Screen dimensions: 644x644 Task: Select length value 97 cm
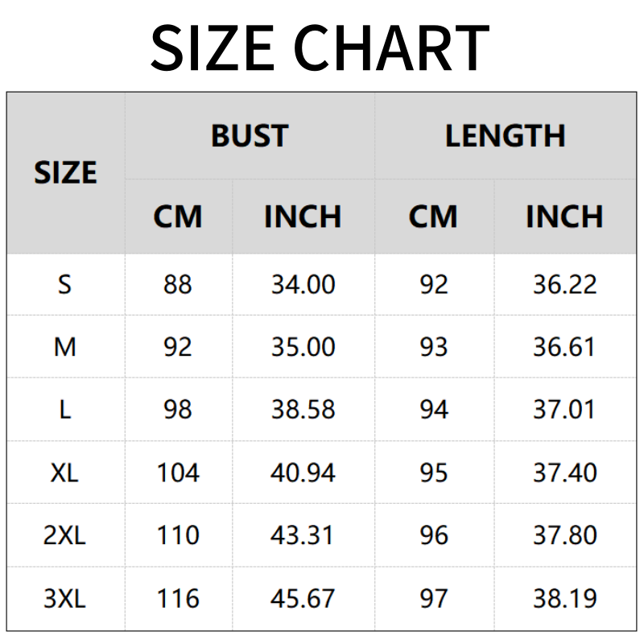434,598
